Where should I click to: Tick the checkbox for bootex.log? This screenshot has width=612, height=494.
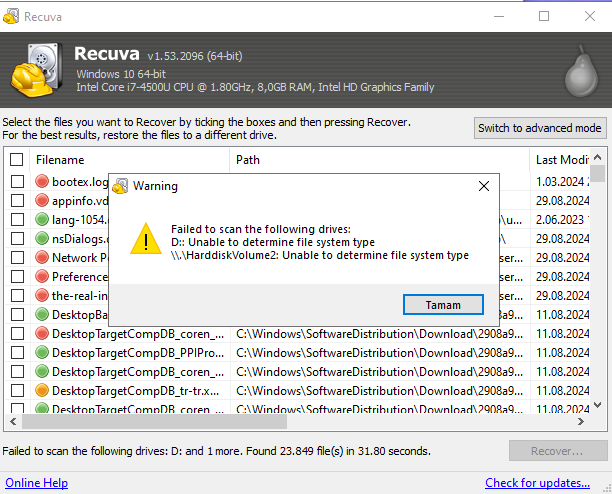17,182
